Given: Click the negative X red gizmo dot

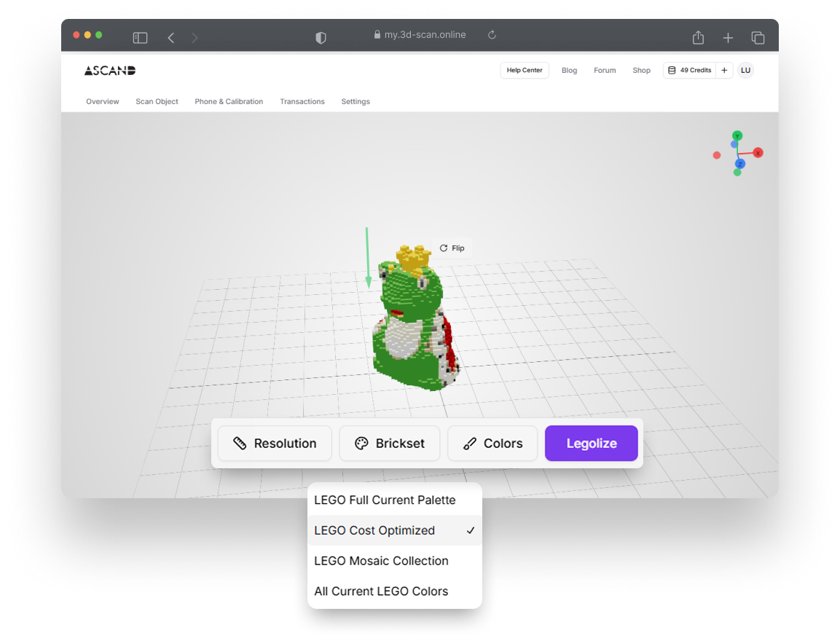Looking at the screenshot, I should (717, 155).
